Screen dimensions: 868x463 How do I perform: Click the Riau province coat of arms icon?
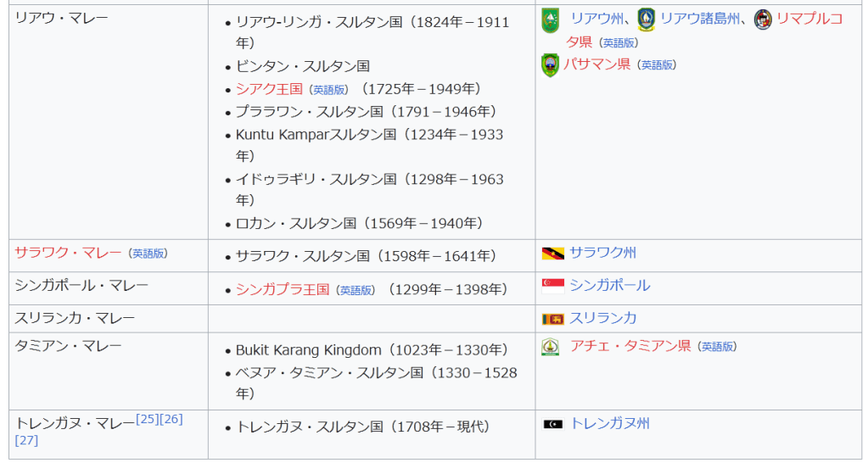(550, 20)
